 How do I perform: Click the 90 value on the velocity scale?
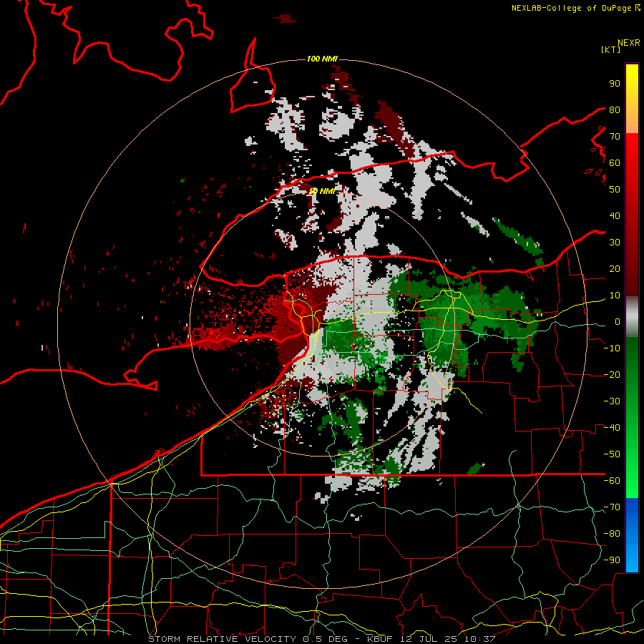615,84
